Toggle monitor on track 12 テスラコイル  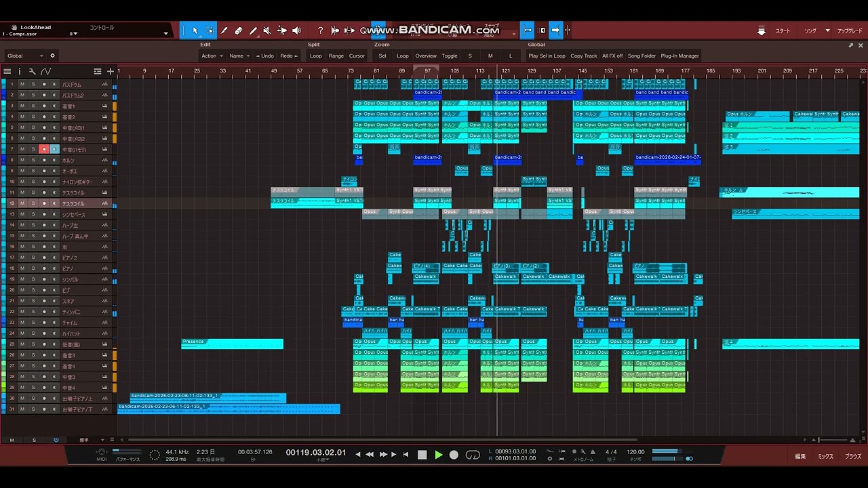coord(55,203)
